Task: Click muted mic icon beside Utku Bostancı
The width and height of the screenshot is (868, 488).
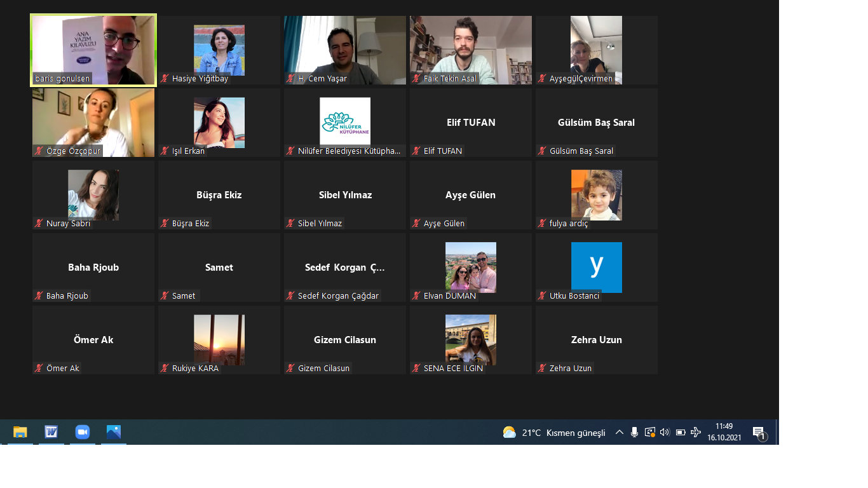Action: (543, 296)
